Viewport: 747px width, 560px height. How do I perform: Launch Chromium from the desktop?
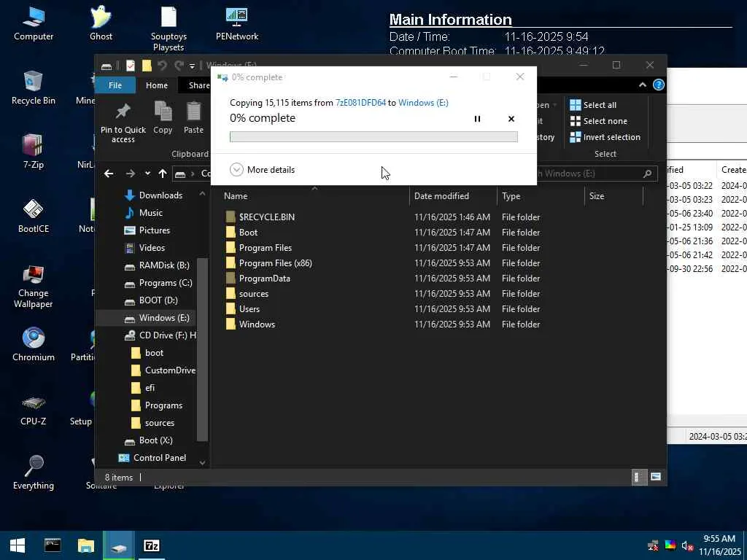[x=34, y=345]
